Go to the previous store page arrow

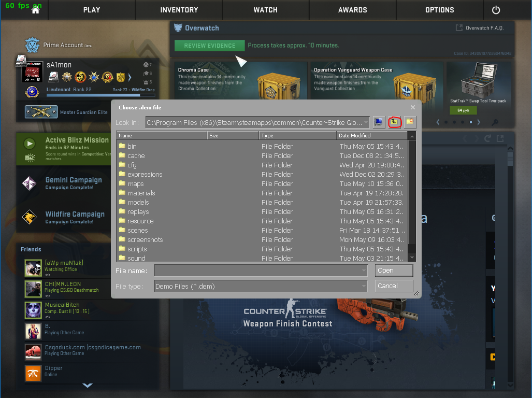tap(438, 122)
